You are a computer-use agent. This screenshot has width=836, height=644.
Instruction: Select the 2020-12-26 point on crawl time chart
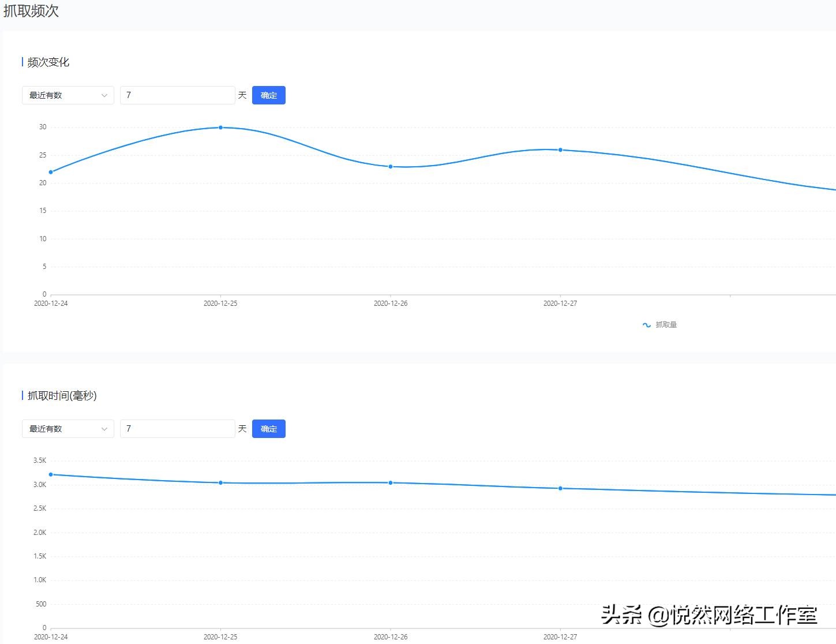point(391,482)
